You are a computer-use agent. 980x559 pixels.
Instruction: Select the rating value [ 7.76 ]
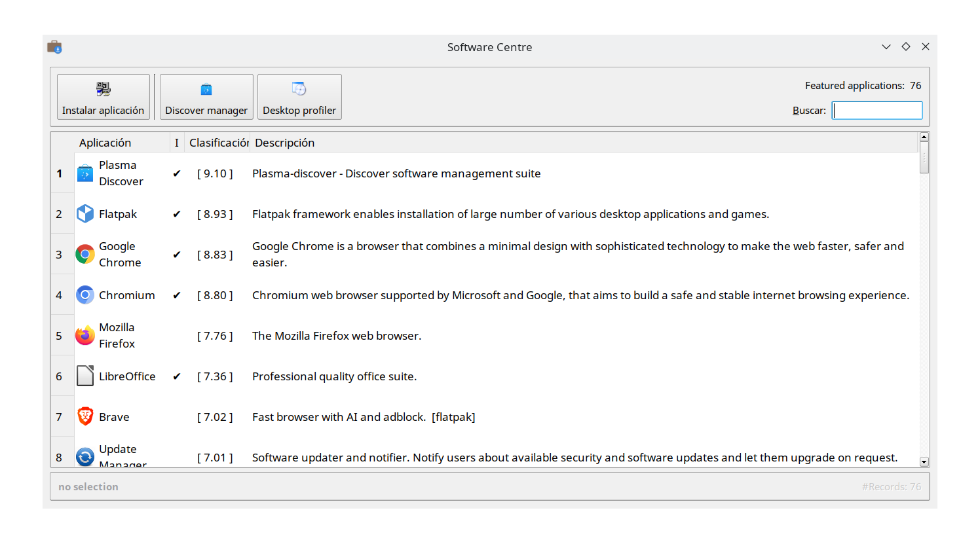coord(215,336)
